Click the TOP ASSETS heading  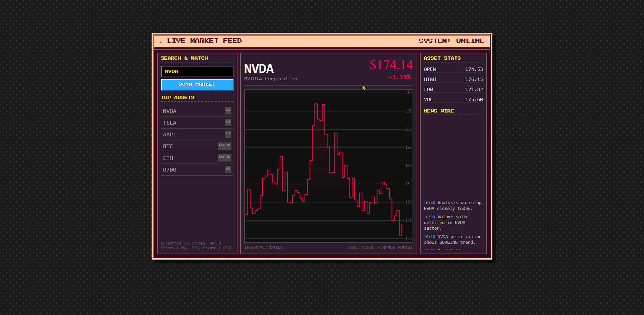(x=178, y=97)
